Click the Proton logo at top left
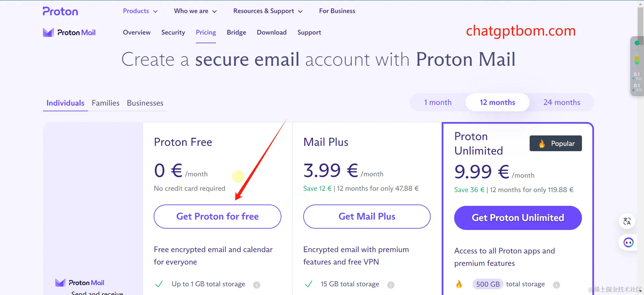Image resolution: width=644 pixels, height=295 pixels. click(x=60, y=11)
